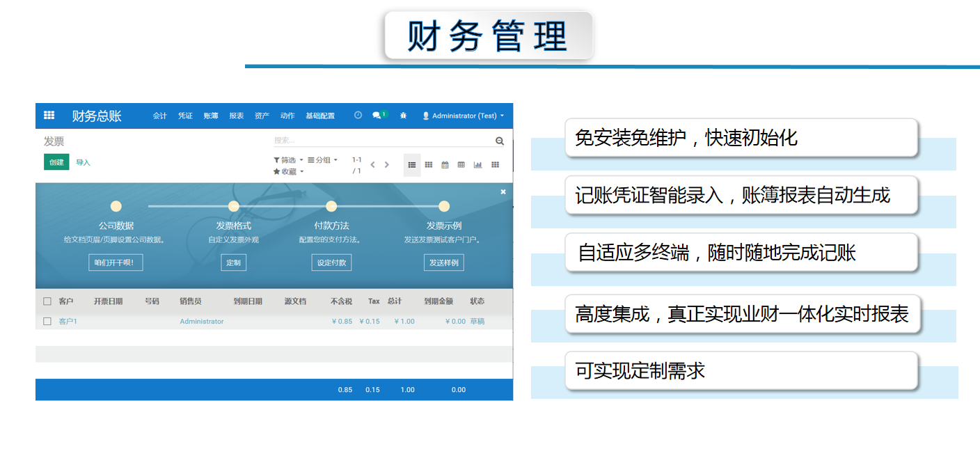
Task: Open the 报表 menu
Action: click(237, 116)
